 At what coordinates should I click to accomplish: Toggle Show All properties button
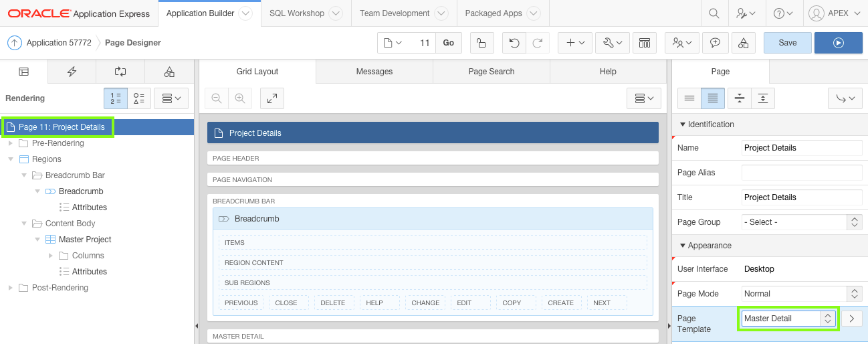click(x=713, y=98)
